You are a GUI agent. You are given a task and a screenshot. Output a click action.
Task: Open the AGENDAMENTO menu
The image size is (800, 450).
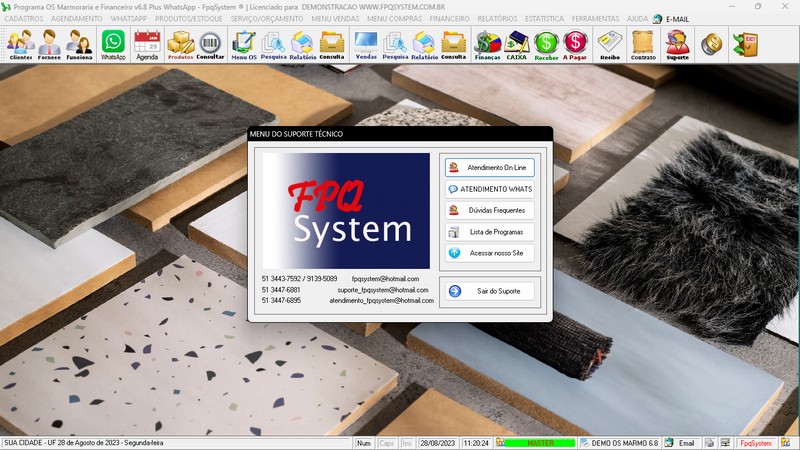[77, 19]
